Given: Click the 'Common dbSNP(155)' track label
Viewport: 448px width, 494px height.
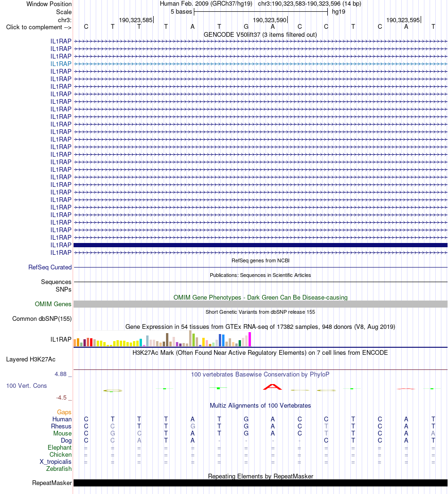Looking at the screenshot, I should [x=42, y=319].
